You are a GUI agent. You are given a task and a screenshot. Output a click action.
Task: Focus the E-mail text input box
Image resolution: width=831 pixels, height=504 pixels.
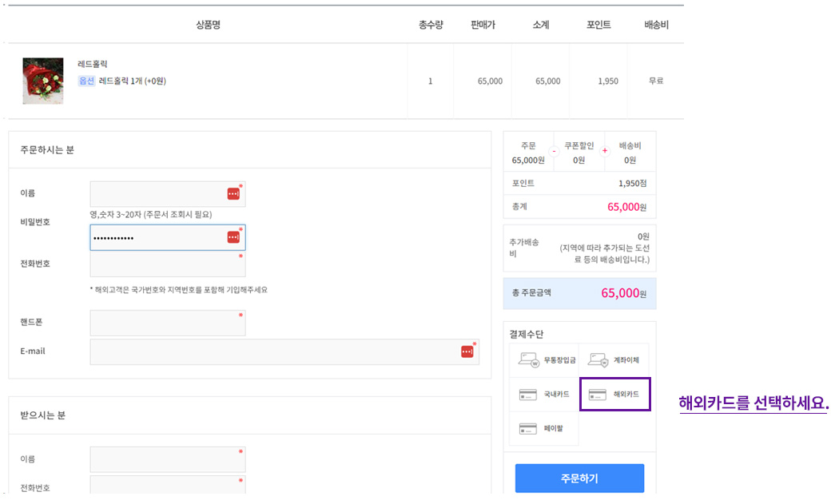[272, 352]
